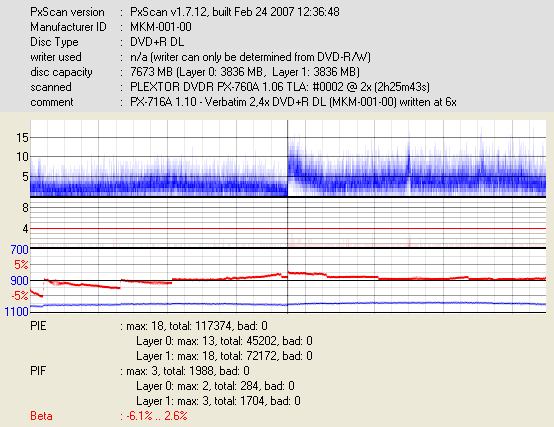Click the PIF Layer 0 total 284 line
The height and width of the screenshot is (427, 554).
click(216, 386)
